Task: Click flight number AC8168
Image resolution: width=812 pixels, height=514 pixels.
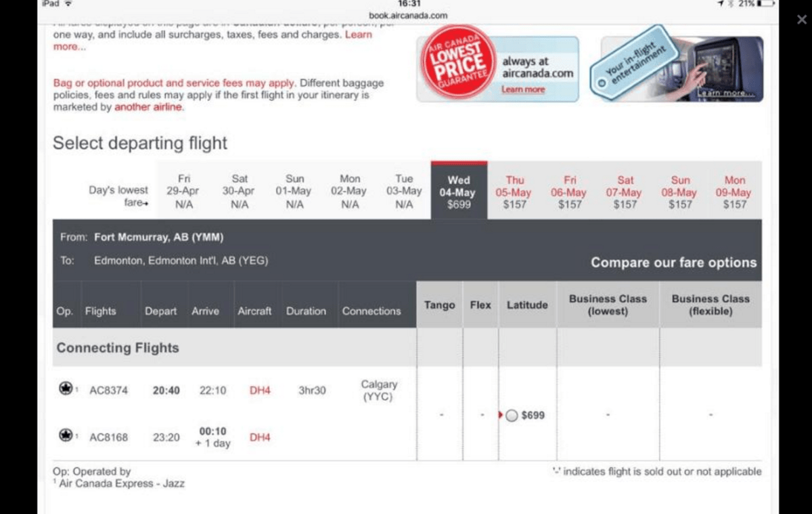Action: (108, 437)
